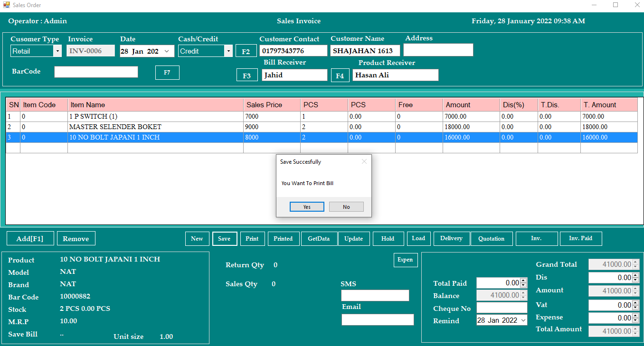Click the Inv. Paid button
Viewport: 644px width, 346px height.
580,238
